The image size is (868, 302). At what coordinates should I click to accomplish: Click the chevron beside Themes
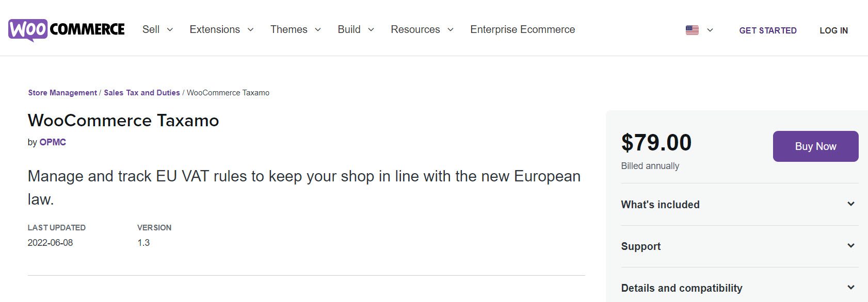[x=318, y=30]
